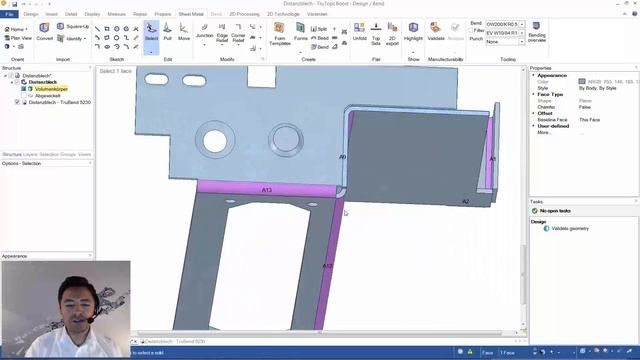
Task: Click the Appearance Color swatch
Action: 582,82
